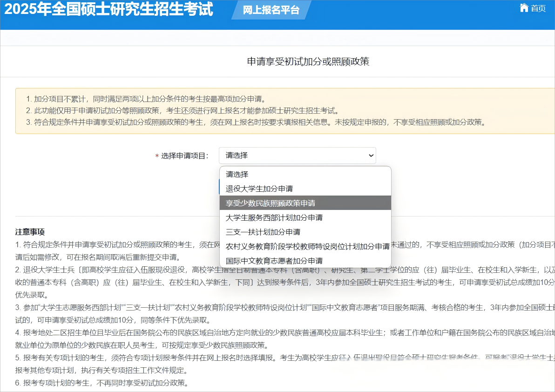The height and width of the screenshot is (392, 555).
Task: Click note 6 about 报考专项计划的考生
Action: (102, 383)
